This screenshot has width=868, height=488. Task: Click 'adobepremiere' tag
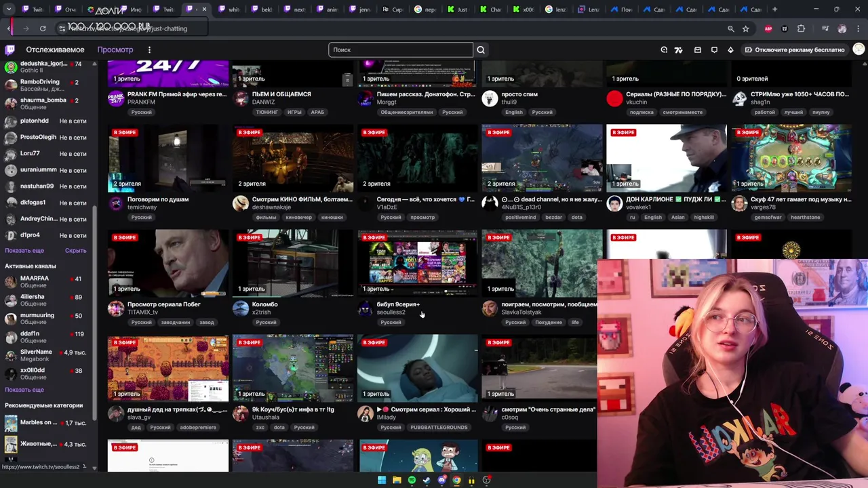tap(197, 428)
